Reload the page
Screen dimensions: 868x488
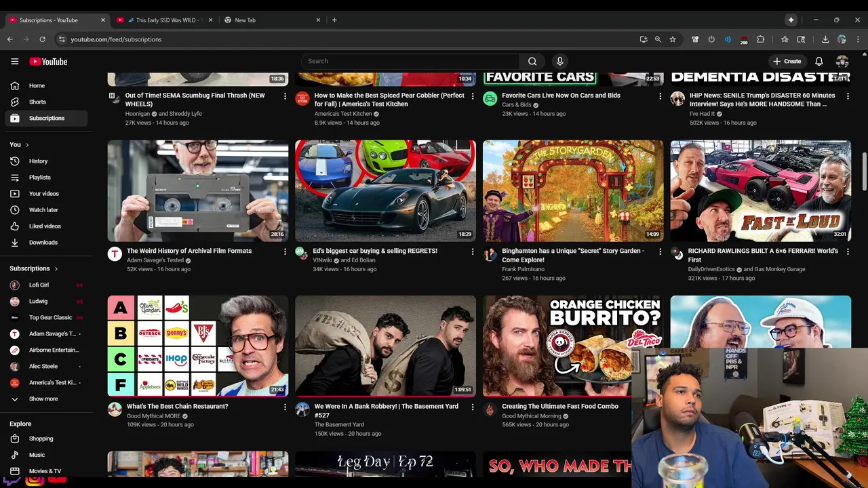coord(42,39)
